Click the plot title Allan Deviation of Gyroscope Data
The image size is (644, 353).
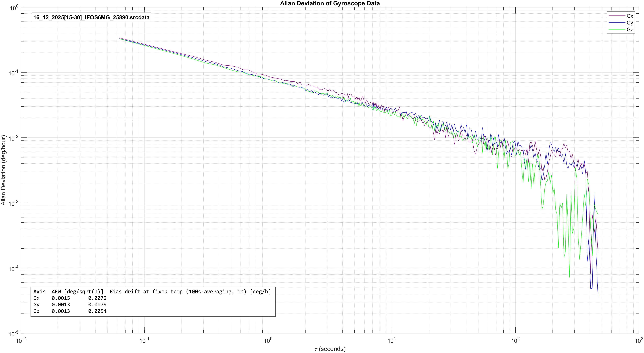coord(329,3)
